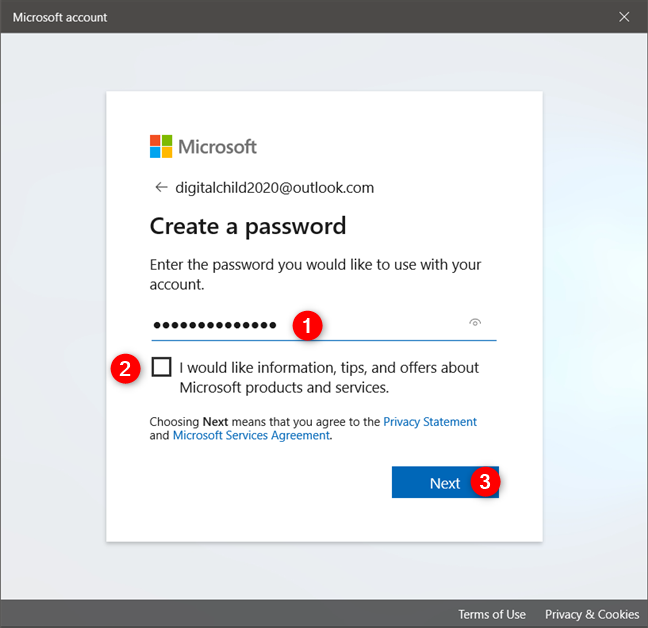
Task: Open Privacy & Cookies in the footer
Action: (x=592, y=614)
